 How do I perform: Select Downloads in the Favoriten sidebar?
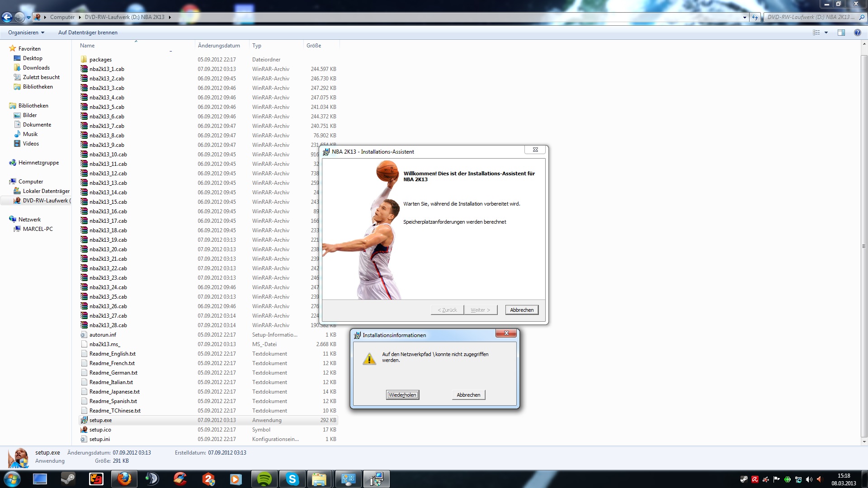(x=36, y=68)
